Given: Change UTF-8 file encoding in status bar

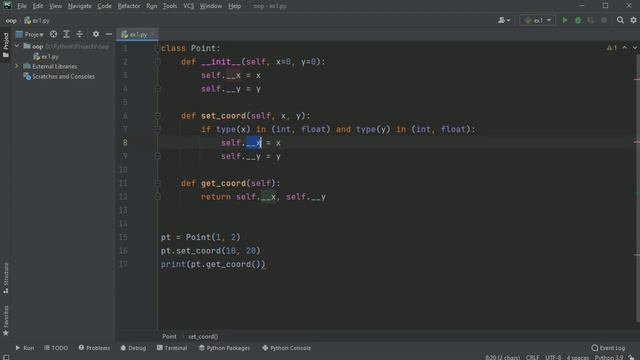Looking at the screenshot, I should tap(553, 357).
